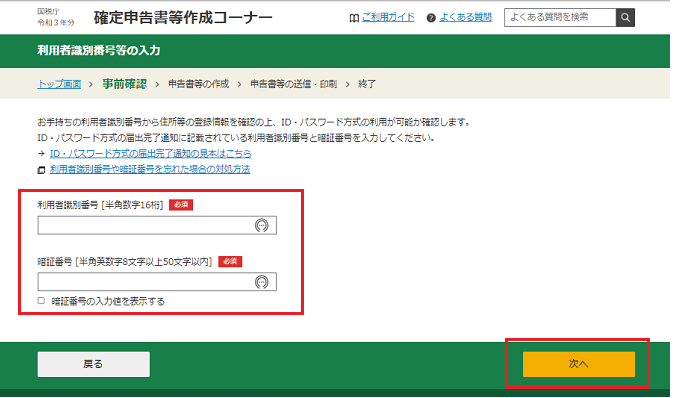Click the question mark icon beside よくある質問
The height and width of the screenshot is (398, 678).
pyautogui.click(x=431, y=18)
